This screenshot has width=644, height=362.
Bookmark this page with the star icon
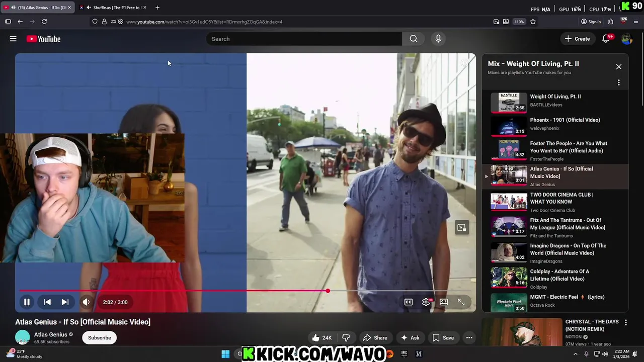coord(533,22)
